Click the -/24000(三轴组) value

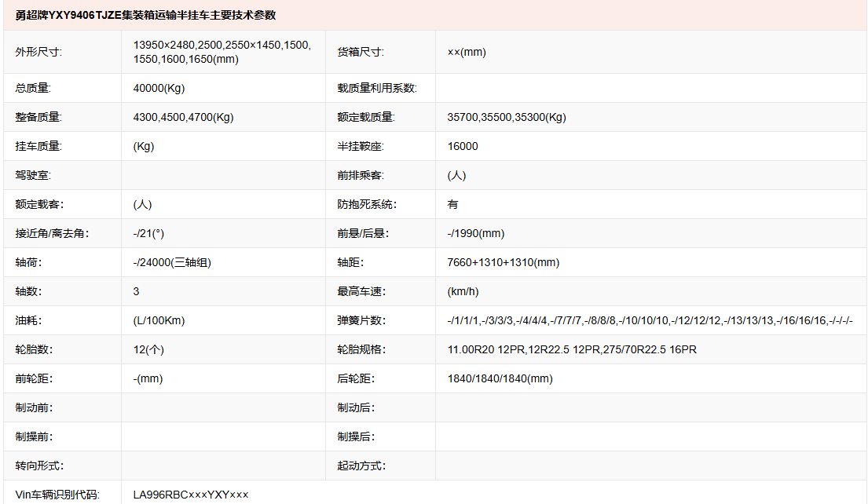tap(172, 262)
